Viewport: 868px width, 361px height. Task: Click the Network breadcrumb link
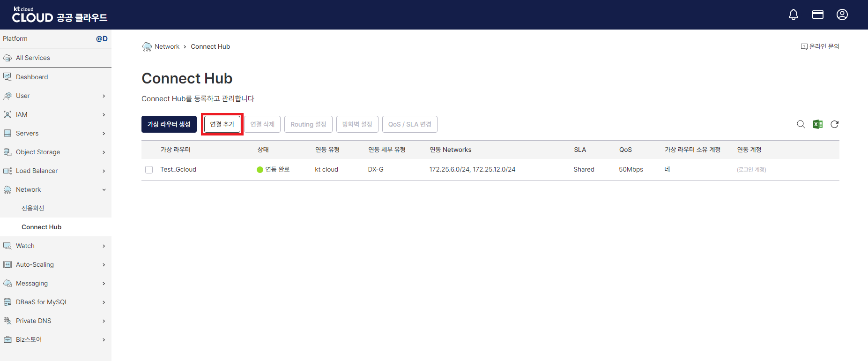167,46
